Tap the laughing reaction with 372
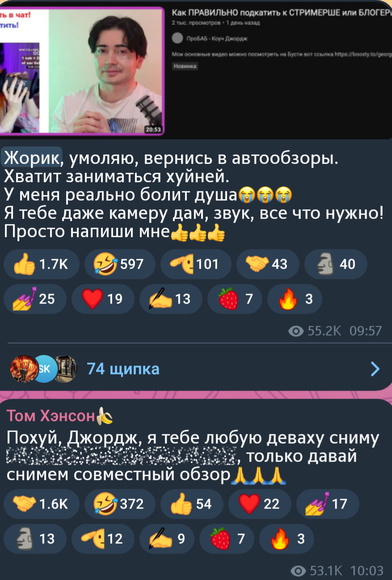The width and height of the screenshot is (392, 580). (x=119, y=504)
